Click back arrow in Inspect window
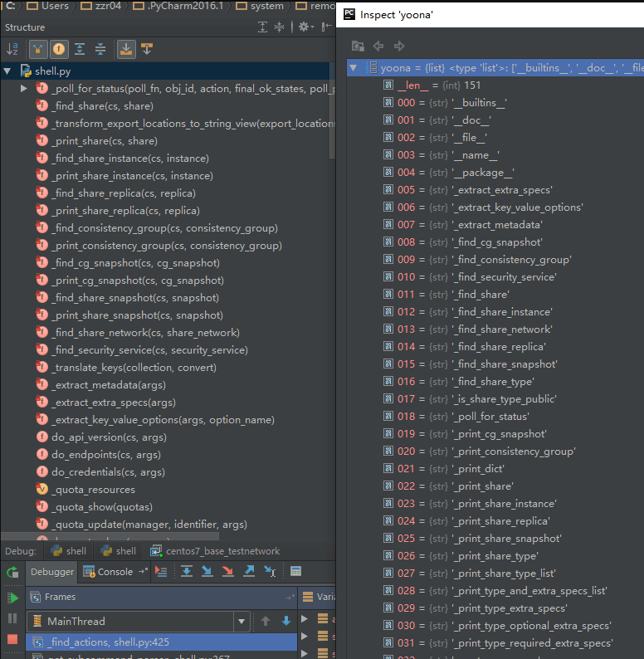 tap(378, 46)
